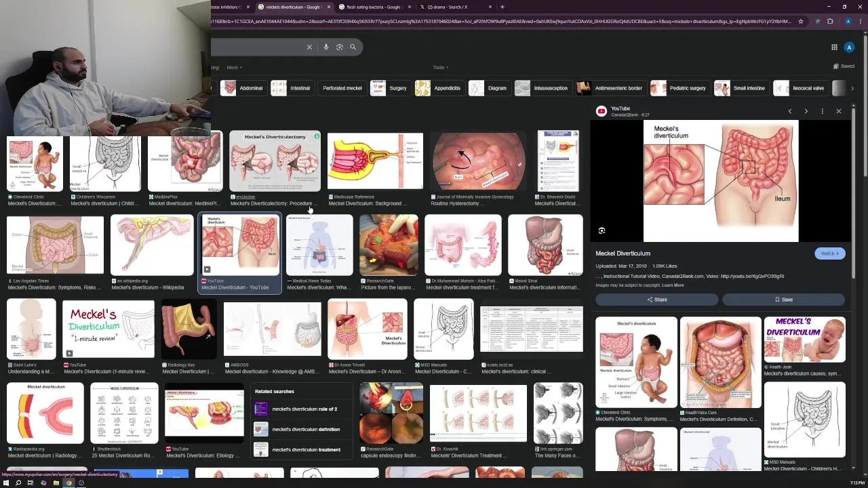Click the Share button in preview

pyautogui.click(x=656, y=300)
